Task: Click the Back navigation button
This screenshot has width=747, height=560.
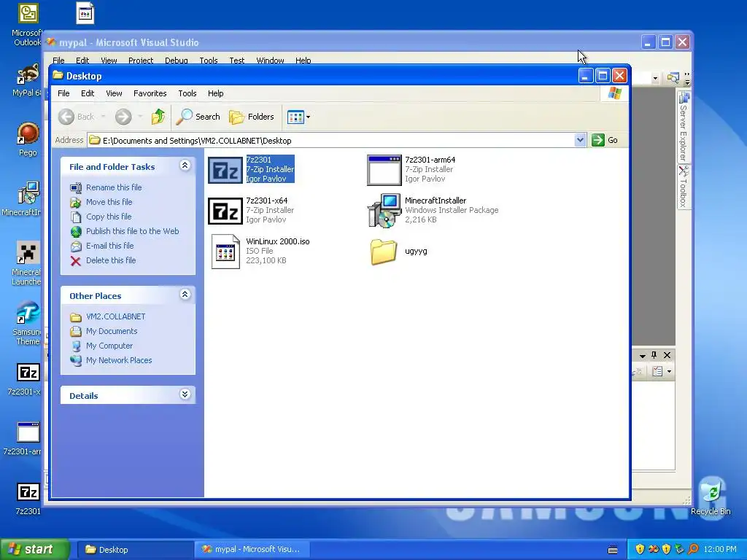Action: point(76,117)
